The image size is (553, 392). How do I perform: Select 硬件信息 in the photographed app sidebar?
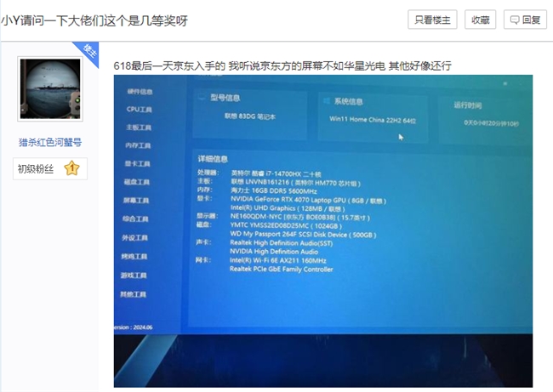(x=140, y=92)
